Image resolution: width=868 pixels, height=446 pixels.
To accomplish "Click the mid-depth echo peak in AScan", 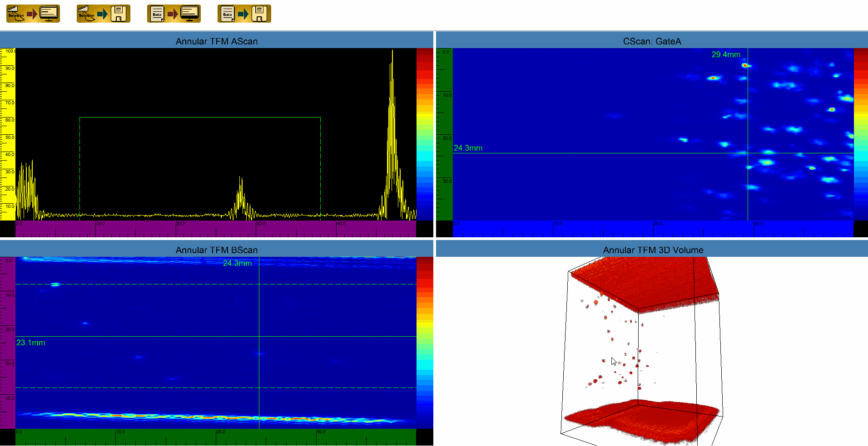I will [x=241, y=197].
